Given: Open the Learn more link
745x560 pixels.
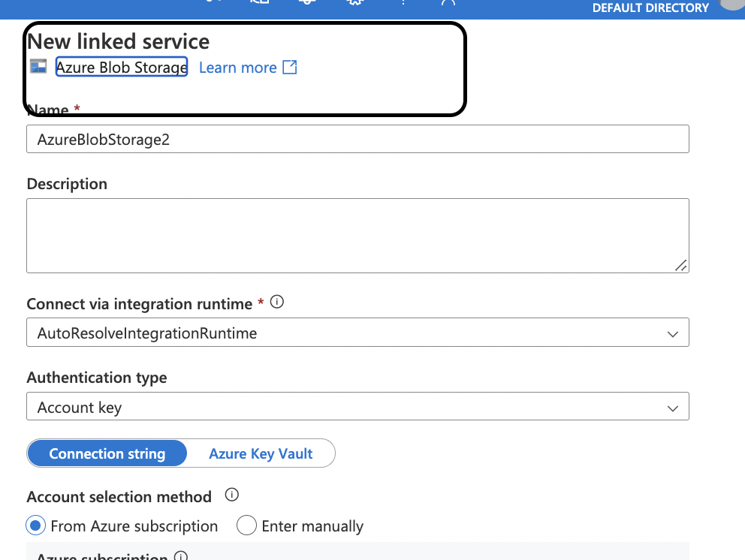Looking at the screenshot, I should coord(237,67).
